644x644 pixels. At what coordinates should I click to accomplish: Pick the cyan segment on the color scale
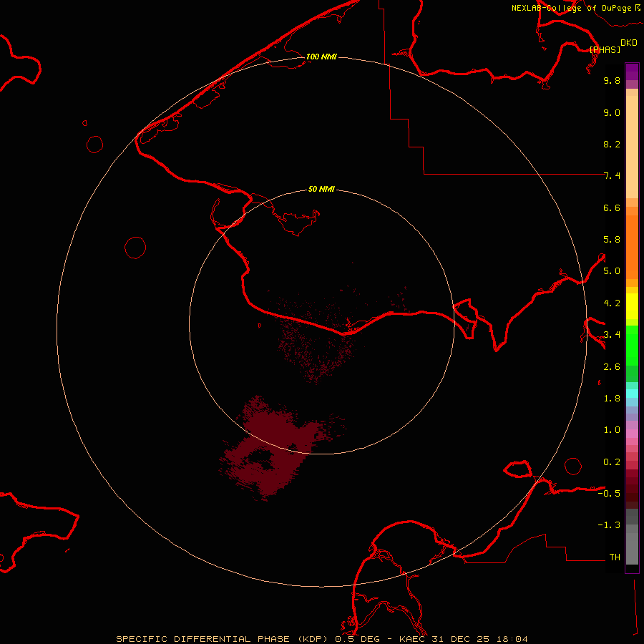[632, 393]
